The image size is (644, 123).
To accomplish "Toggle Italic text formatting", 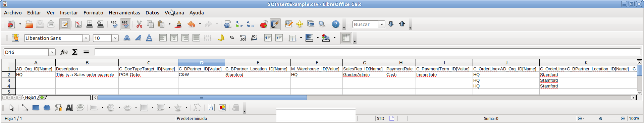I will (138, 38).
